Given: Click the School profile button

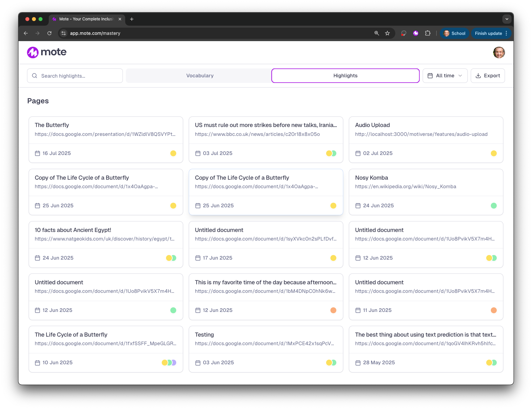Looking at the screenshot, I should [x=455, y=33].
